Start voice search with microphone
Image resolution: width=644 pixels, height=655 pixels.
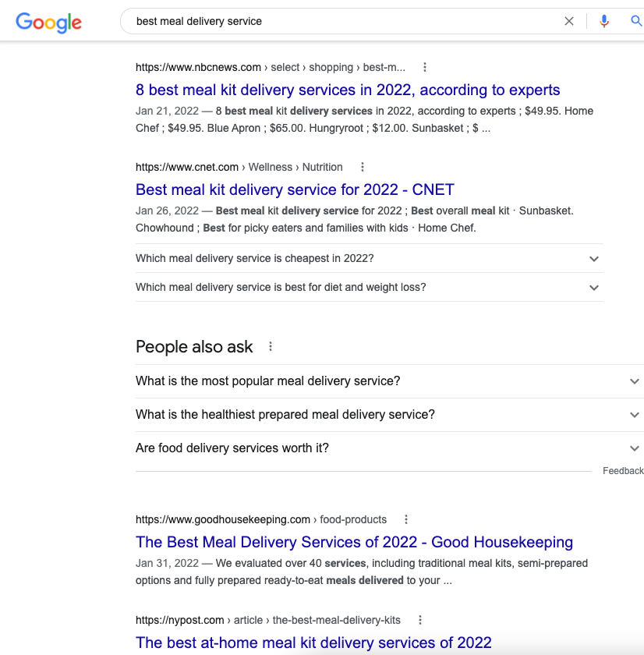603,22
